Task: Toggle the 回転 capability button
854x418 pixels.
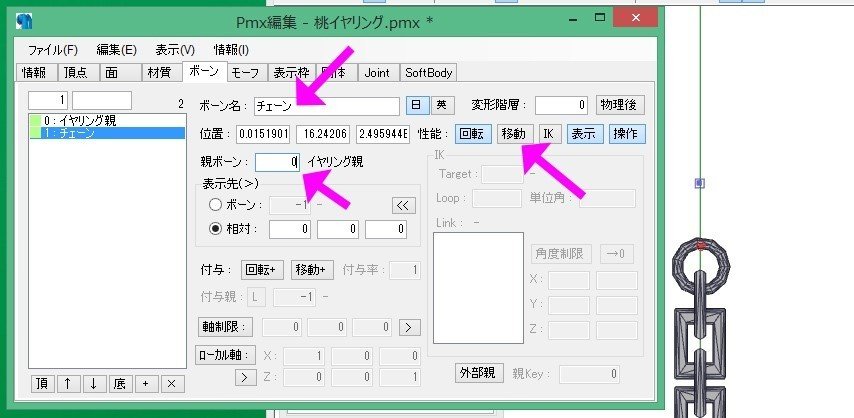Action: click(472, 134)
